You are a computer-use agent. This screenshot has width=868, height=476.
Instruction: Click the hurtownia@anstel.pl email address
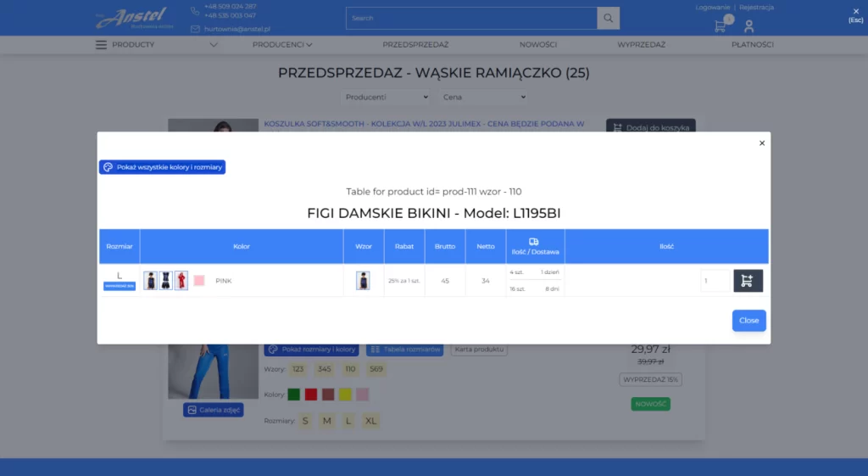click(237, 29)
